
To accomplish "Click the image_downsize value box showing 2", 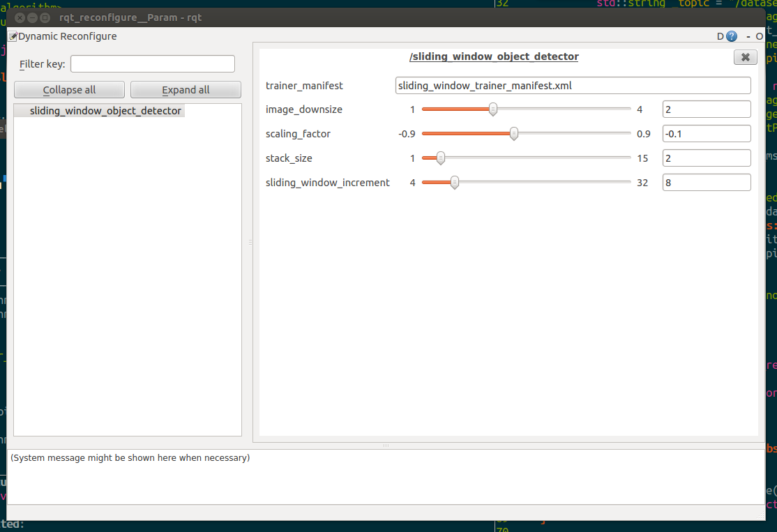I will click(x=706, y=109).
